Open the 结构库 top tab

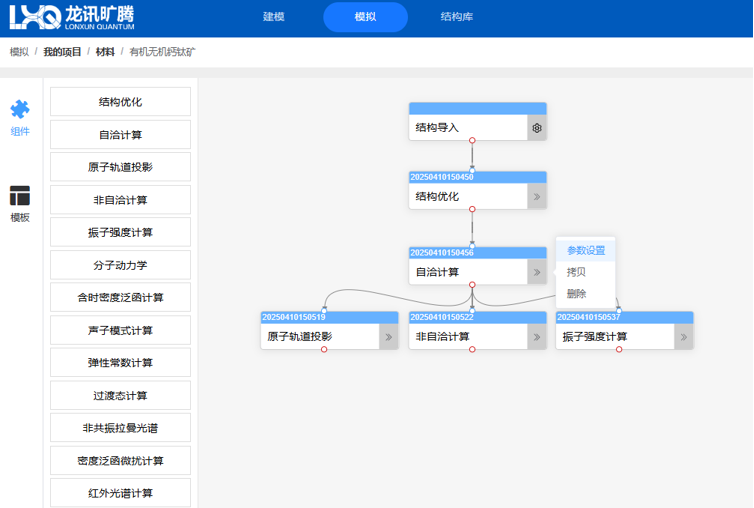point(456,17)
